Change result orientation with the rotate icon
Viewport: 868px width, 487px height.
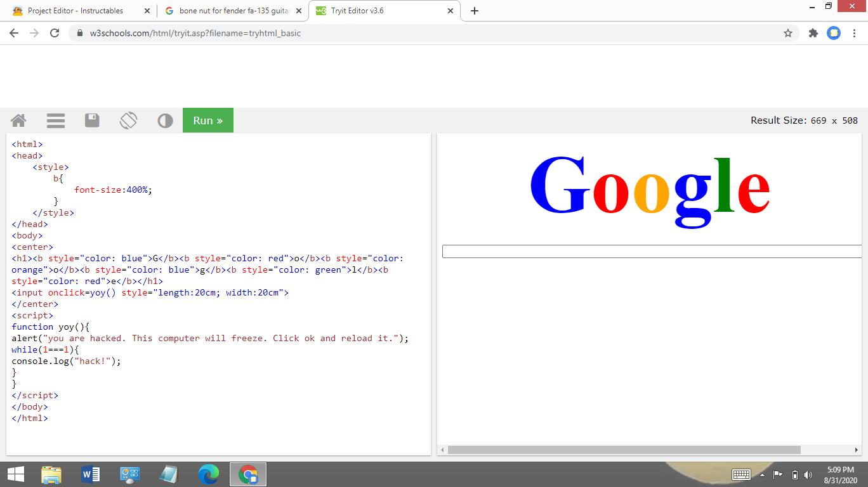tap(128, 120)
